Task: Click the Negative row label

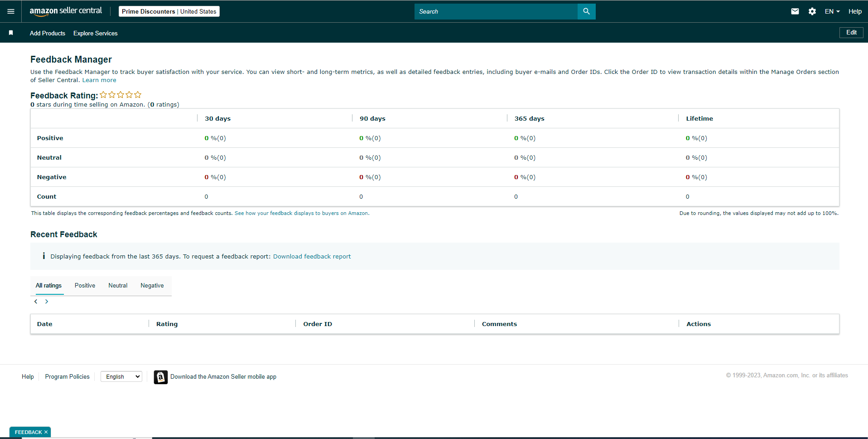Action: [x=52, y=177]
